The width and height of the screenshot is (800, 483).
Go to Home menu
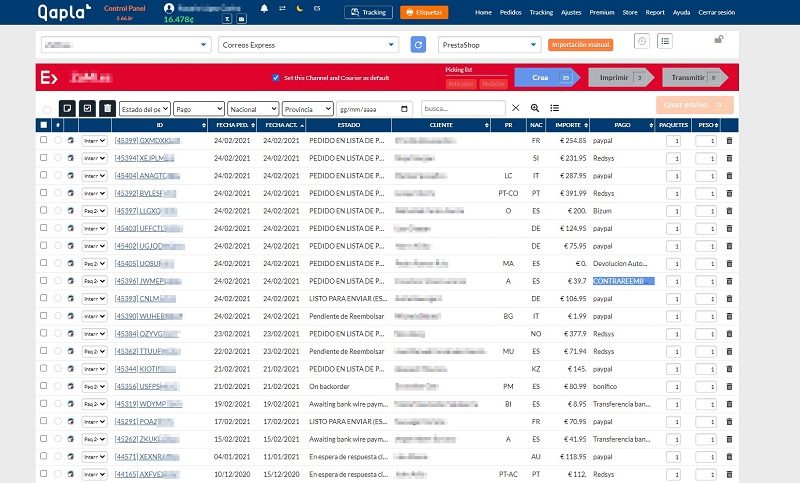click(483, 12)
